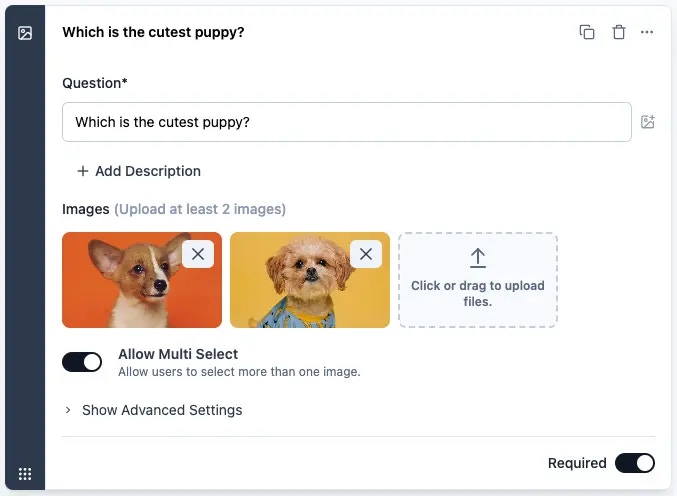
Task: Toggle the Allow Multi Select switch
Action: [82, 362]
